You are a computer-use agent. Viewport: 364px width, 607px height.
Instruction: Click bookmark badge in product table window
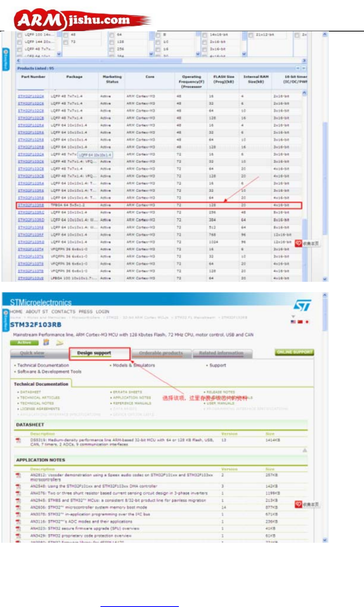pyautogui.click(x=307, y=244)
